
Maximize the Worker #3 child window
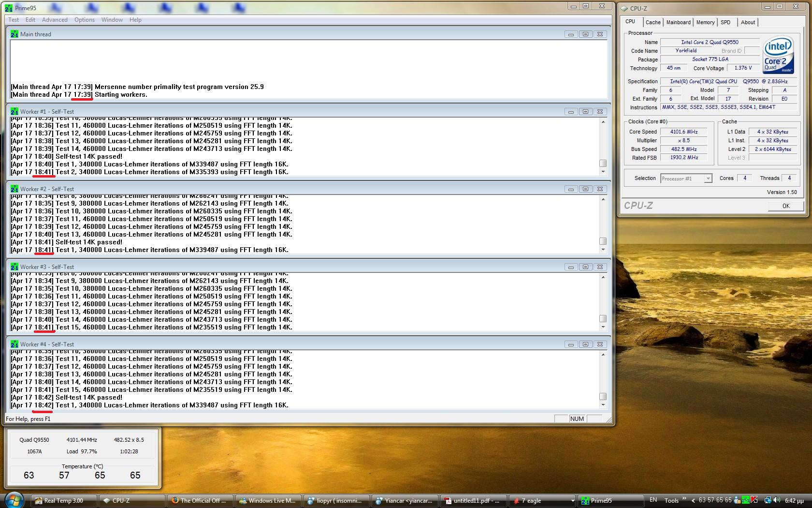[x=585, y=267]
